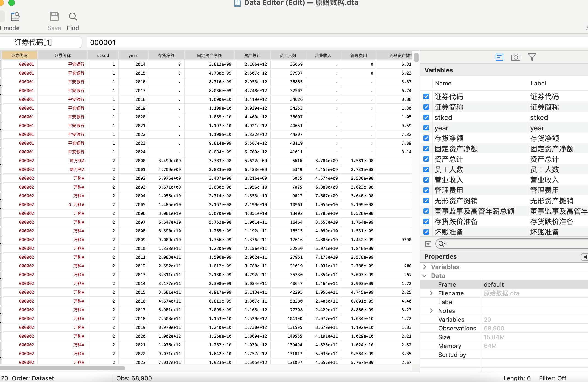The image size is (588, 382).
Task: Click the variable filter options icon
Action: pyautogui.click(x=428, y=244)
